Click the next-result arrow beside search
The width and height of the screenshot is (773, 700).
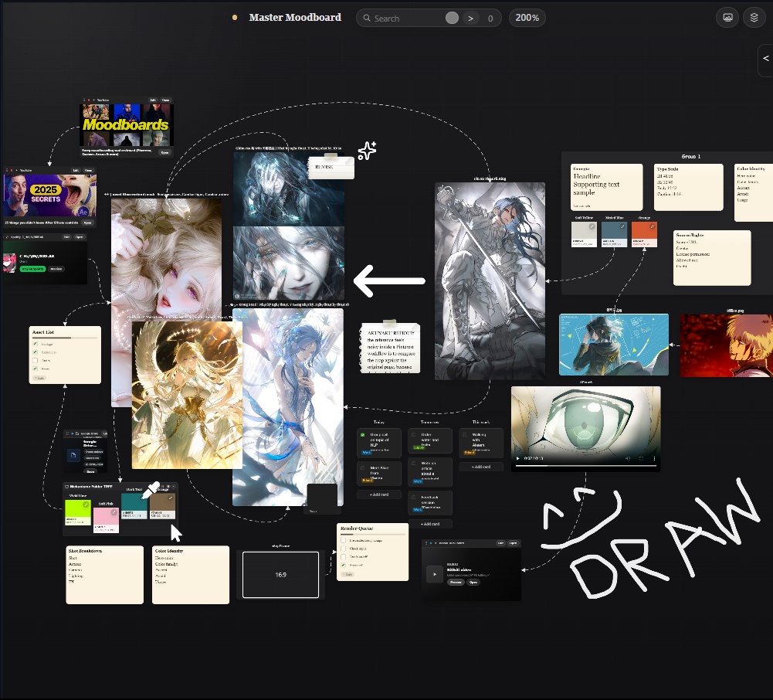coord(471,19)
